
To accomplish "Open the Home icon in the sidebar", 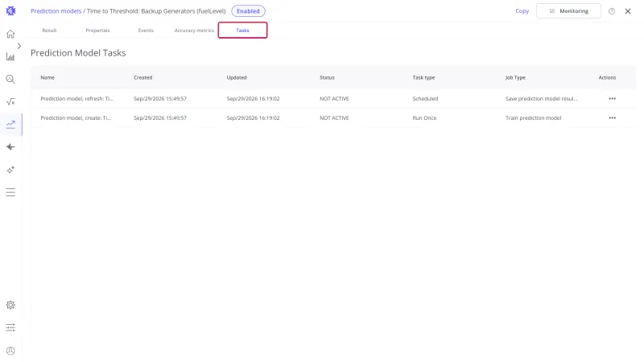I will (10, 34).
